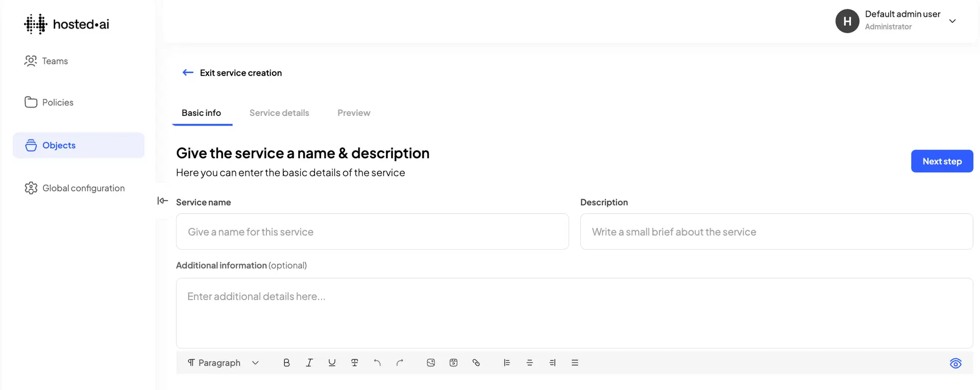Align text right
Screen dimensions: 980x390
tap(552, 363)
